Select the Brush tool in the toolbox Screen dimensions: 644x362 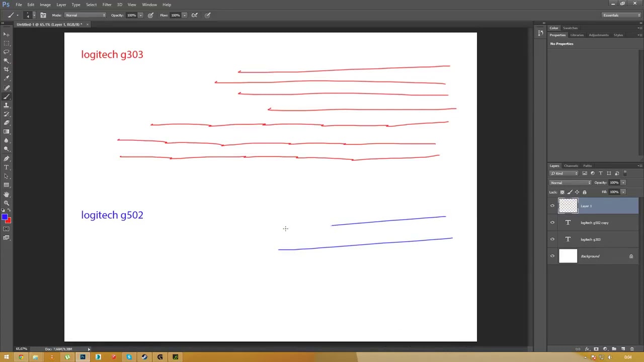point(7,96)
